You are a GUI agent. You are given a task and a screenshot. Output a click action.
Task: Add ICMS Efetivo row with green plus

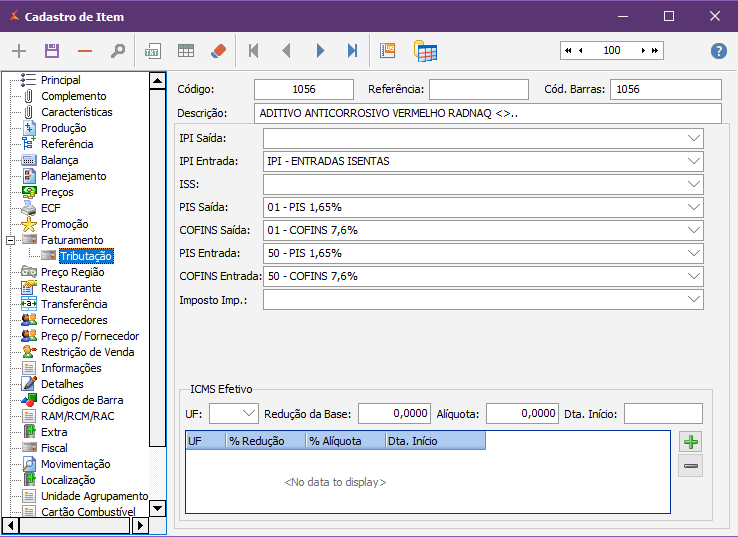[690, 442]
